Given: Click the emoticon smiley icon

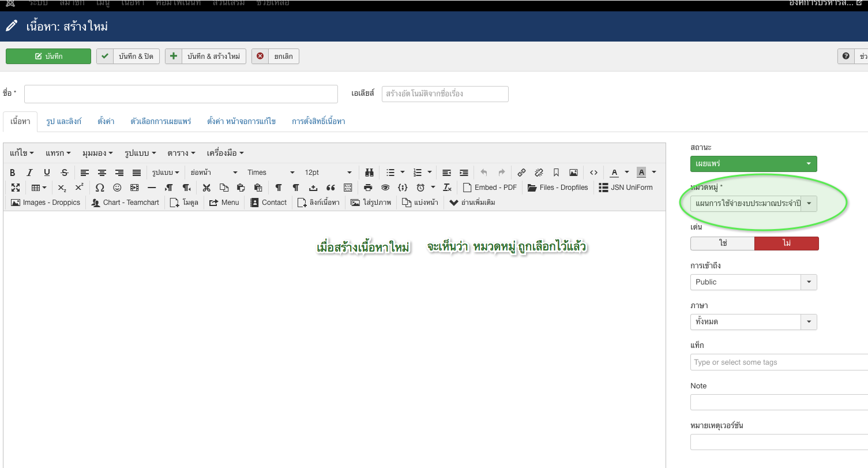Looking at the screenshot, I should pyautogui.click(x=117, y=188).
